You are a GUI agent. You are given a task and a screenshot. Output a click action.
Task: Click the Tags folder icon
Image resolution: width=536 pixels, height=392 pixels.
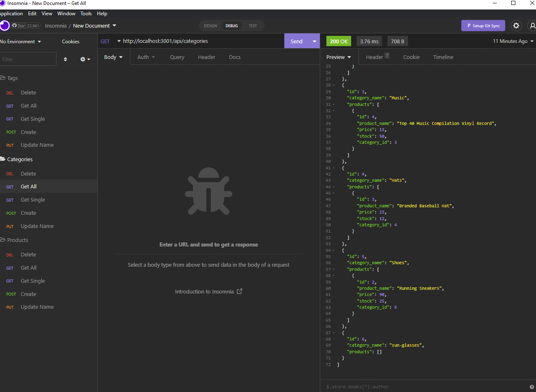pos(2,78)
